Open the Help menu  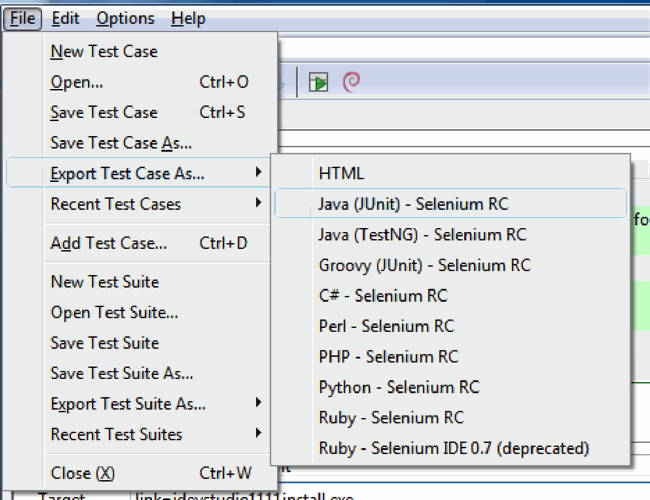pyautogui.click(x=188, y=18)
